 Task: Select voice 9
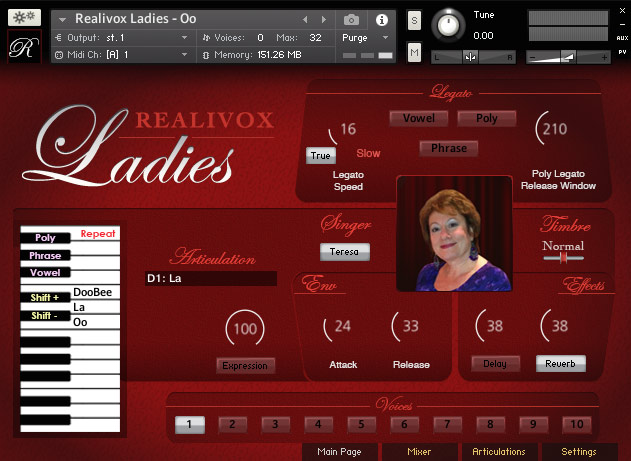(x=534, y=424)
